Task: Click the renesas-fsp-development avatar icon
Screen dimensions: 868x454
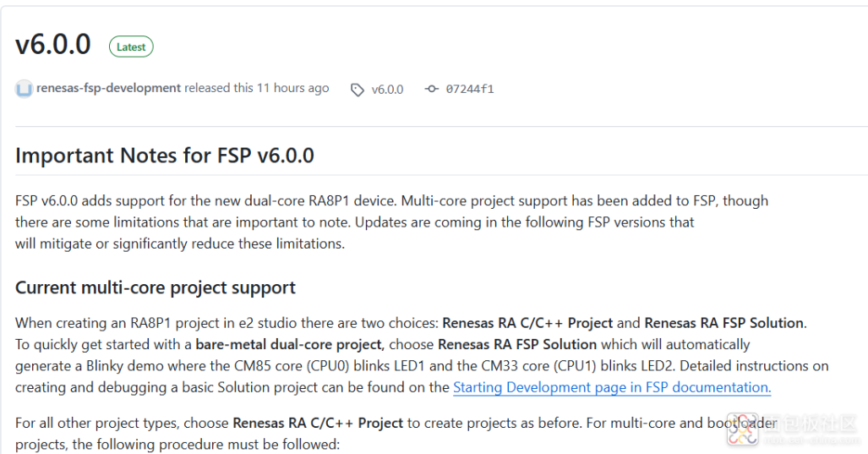Action: coord(24,89)
